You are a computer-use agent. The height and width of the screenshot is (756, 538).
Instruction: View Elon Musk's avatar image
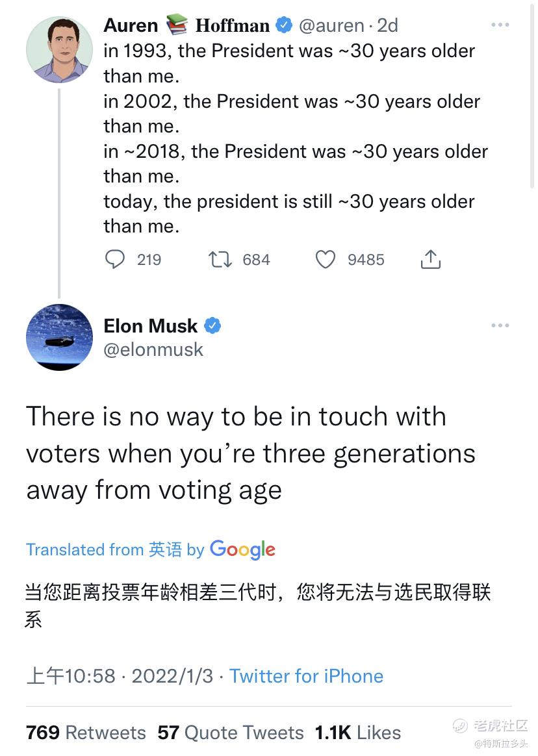point(59,337)
